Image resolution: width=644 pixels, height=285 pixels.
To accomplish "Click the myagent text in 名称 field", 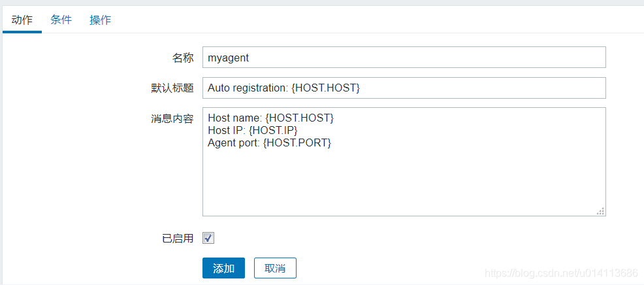I will (228, 58).
